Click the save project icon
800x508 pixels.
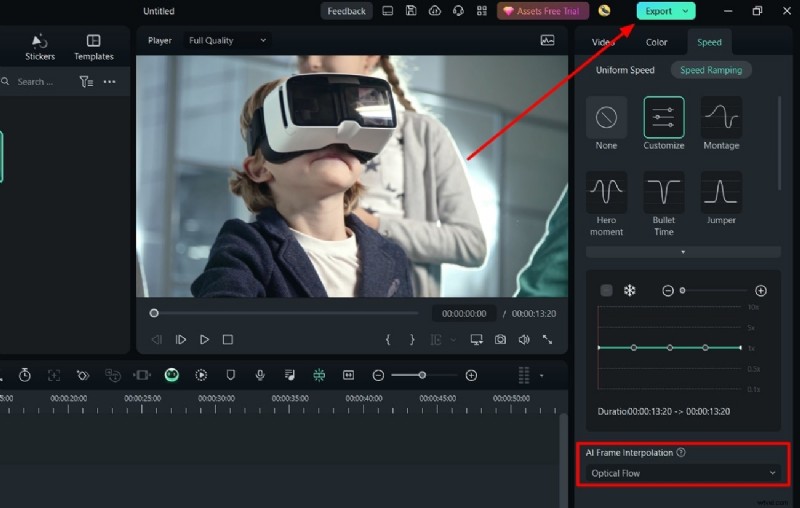tap(411, 11)
